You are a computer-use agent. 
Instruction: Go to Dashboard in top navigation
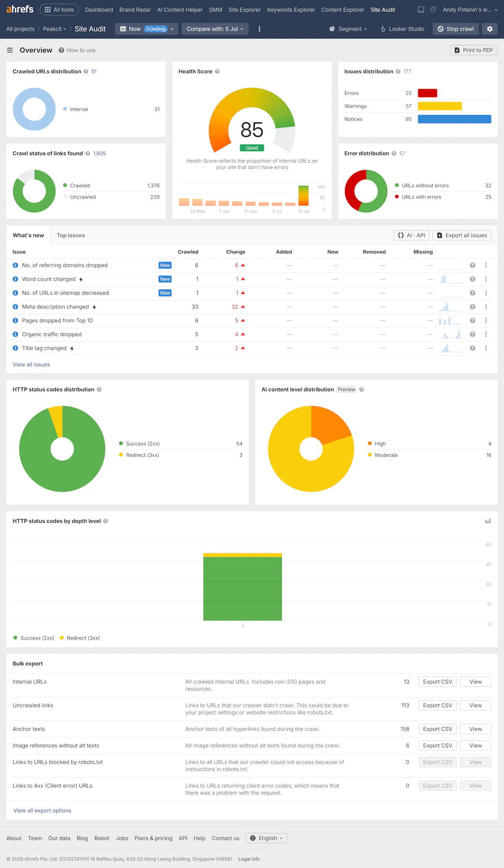[x=99, y=10]
